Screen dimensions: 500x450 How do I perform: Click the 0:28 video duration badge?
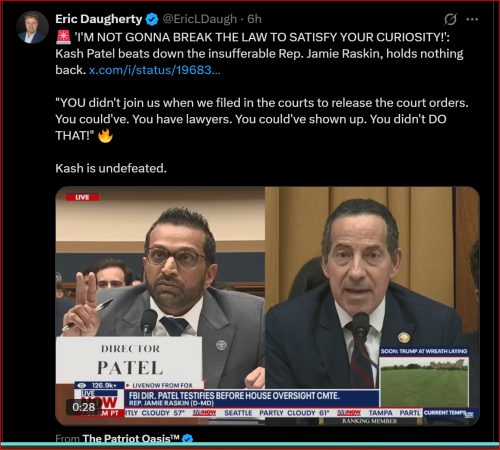[x=84, y=407]
